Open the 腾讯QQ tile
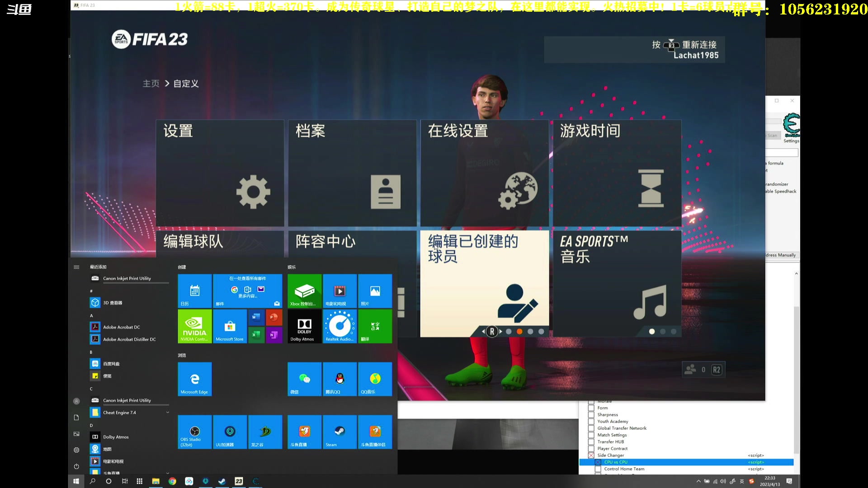The width and height of the screenshot is (868, 488). (x=340, y=379)
